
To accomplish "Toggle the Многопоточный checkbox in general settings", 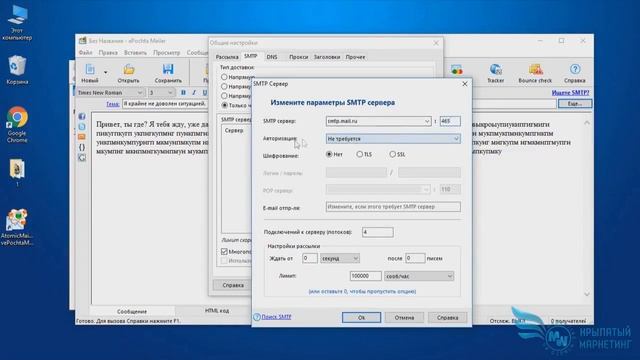I will point(224,251).
